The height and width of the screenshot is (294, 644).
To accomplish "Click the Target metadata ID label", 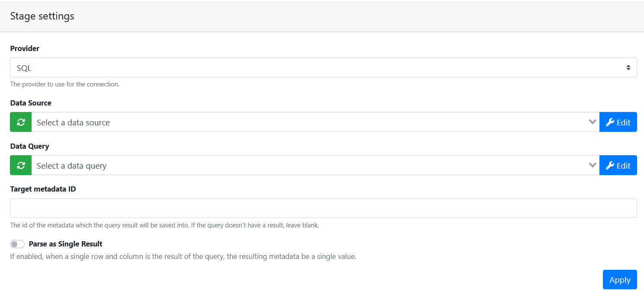I will tap(43, 189).
